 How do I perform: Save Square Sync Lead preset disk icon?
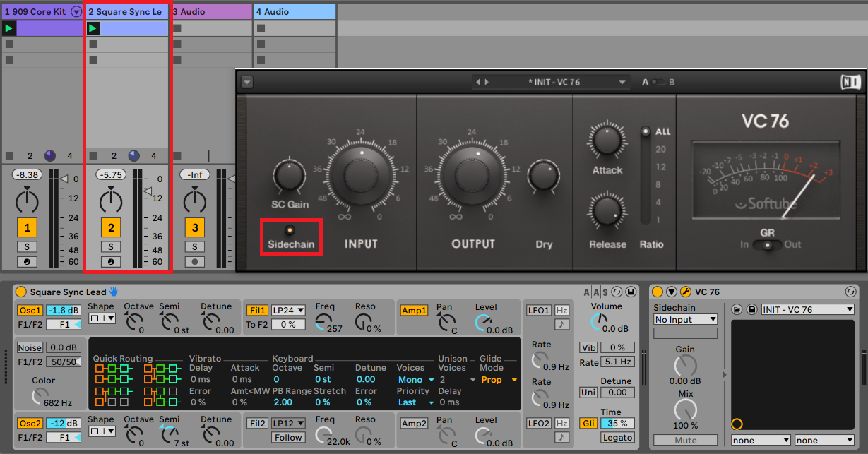631,292
